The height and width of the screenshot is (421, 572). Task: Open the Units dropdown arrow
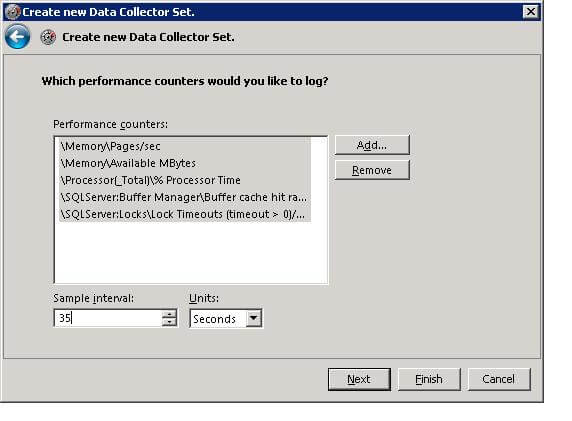pyautogui.click(x=254, y=318)
